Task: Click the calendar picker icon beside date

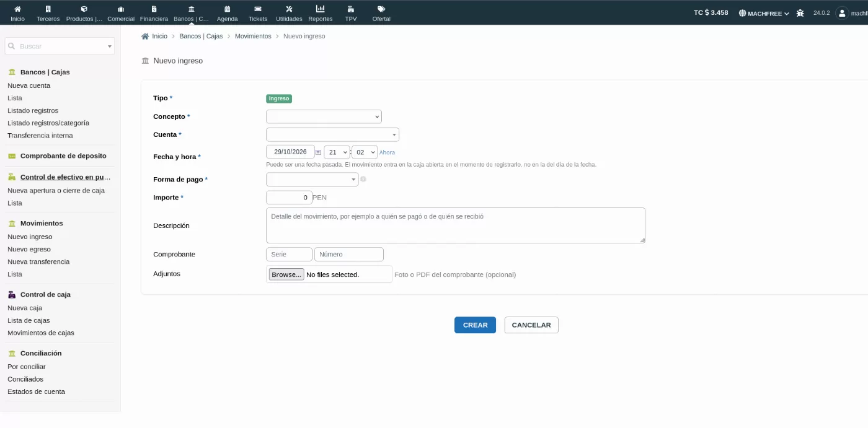Action: [318, 152]
